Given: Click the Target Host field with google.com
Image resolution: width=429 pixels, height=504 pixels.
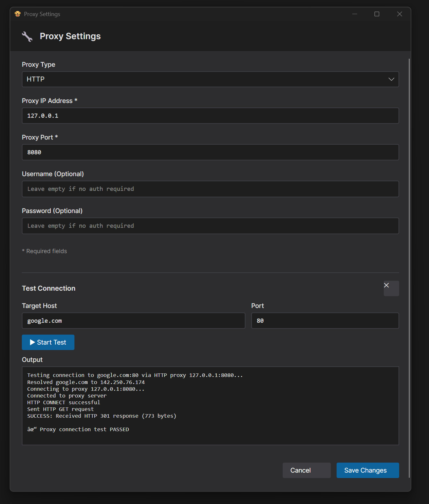Looking at the screenshot, I should (x=133, y=321).
